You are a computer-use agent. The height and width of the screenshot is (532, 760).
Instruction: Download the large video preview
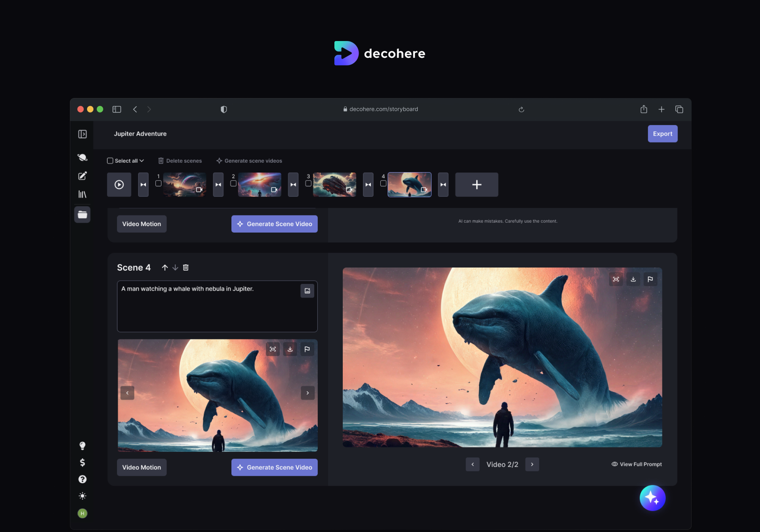(x=633, y=279)
